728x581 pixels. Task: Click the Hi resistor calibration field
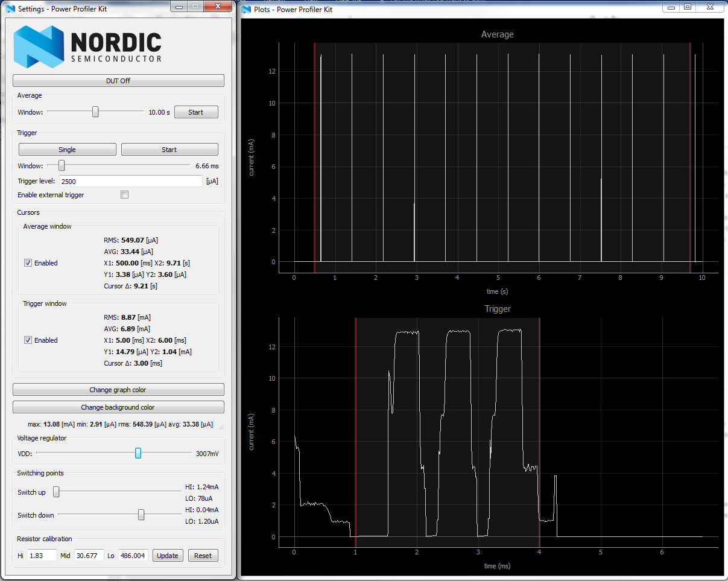tap(42, 556)
